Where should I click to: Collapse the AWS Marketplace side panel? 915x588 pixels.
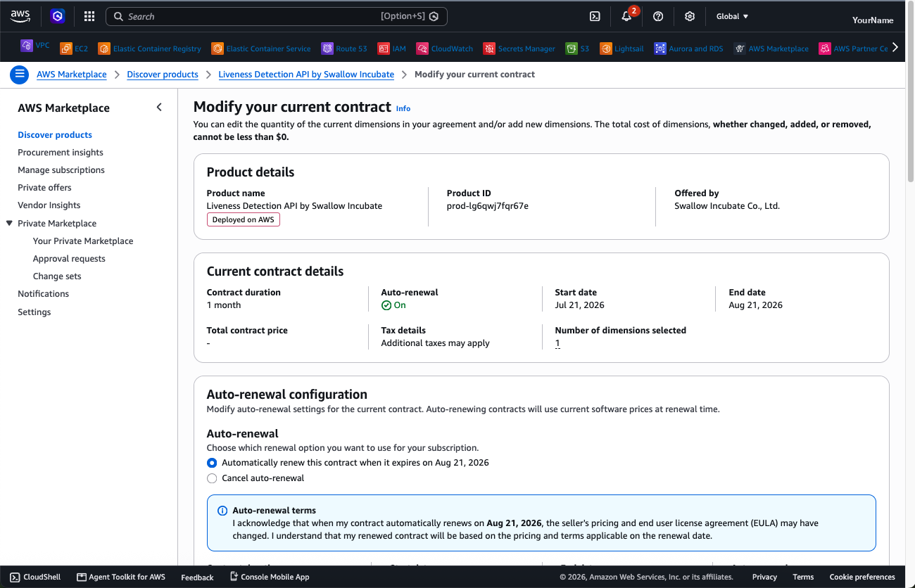click(x=159, y=107)
